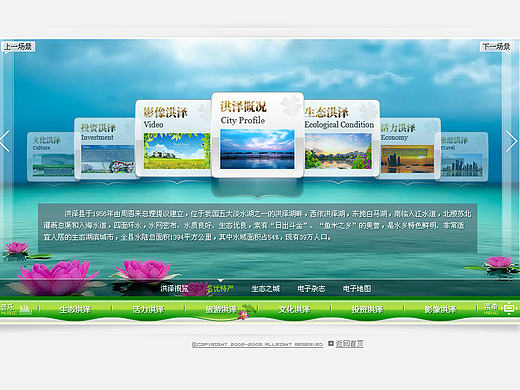Select the 电子杂志 submenu item
The height and width of the screenshot is (390, 520).
point(311,288)
